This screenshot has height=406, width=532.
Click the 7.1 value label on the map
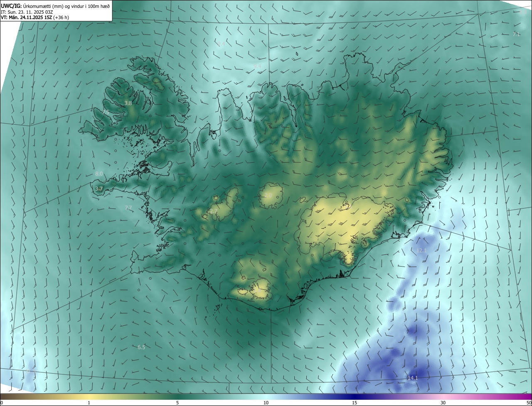[x=516, y=34]
